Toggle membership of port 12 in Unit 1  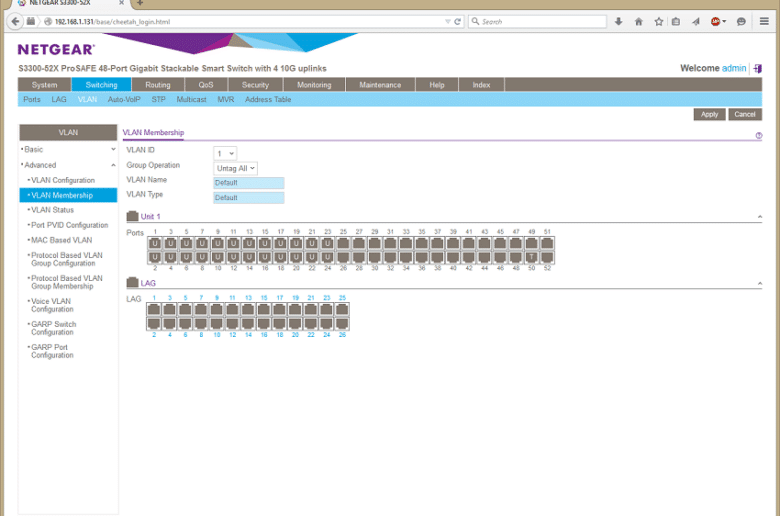(233, 257)
